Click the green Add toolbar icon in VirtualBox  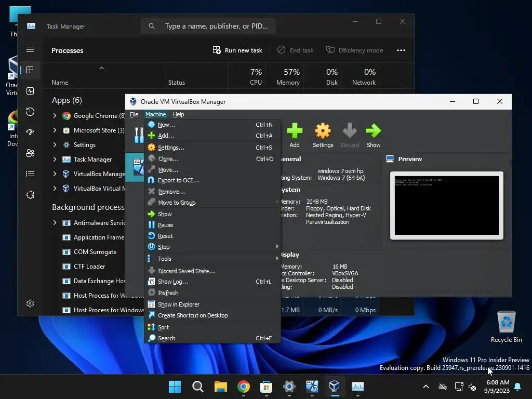295,136
